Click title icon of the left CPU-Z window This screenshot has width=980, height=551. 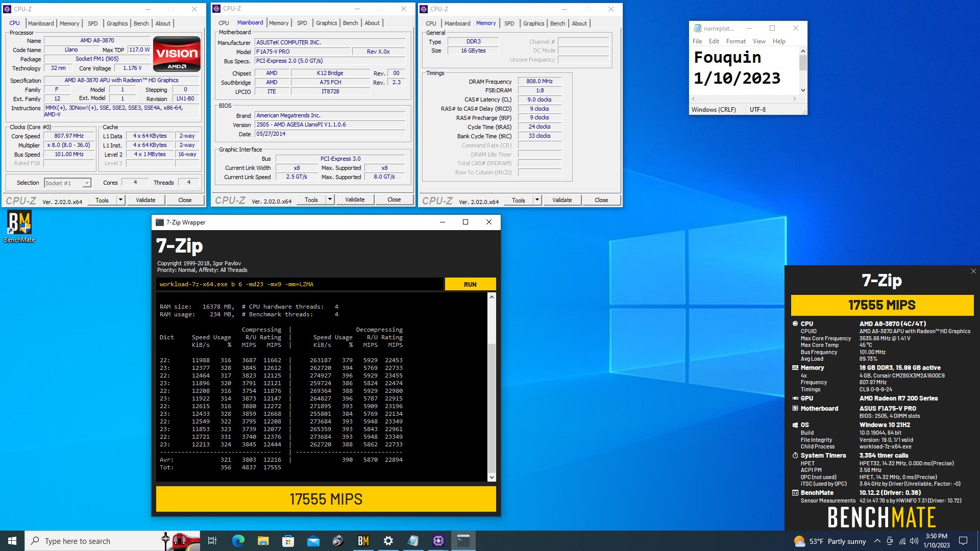pos(7,9)
